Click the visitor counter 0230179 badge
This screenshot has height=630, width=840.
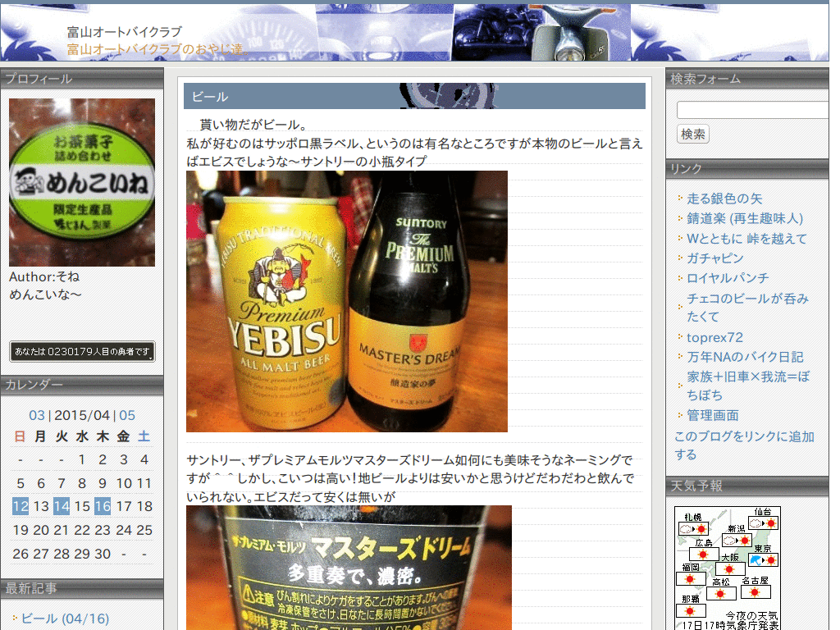pyautogui.click(x=83, y=351)
